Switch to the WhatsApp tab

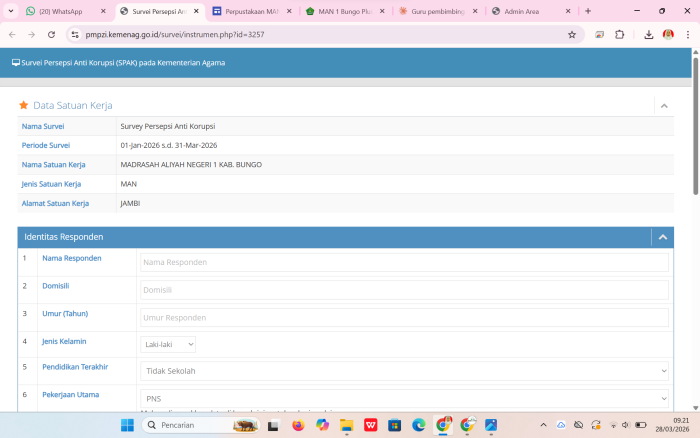coord(60,11)
